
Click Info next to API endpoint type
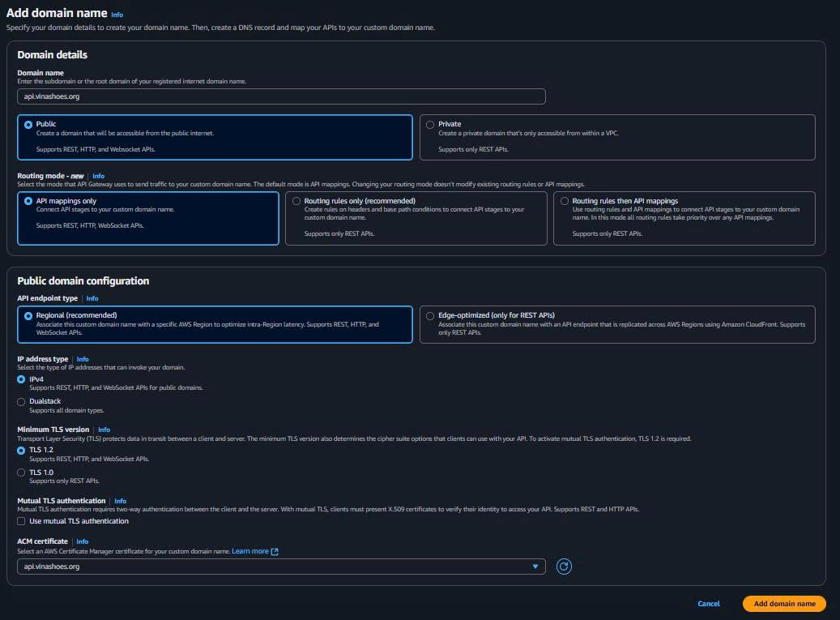pyautogui.click(x=92, y=298)
